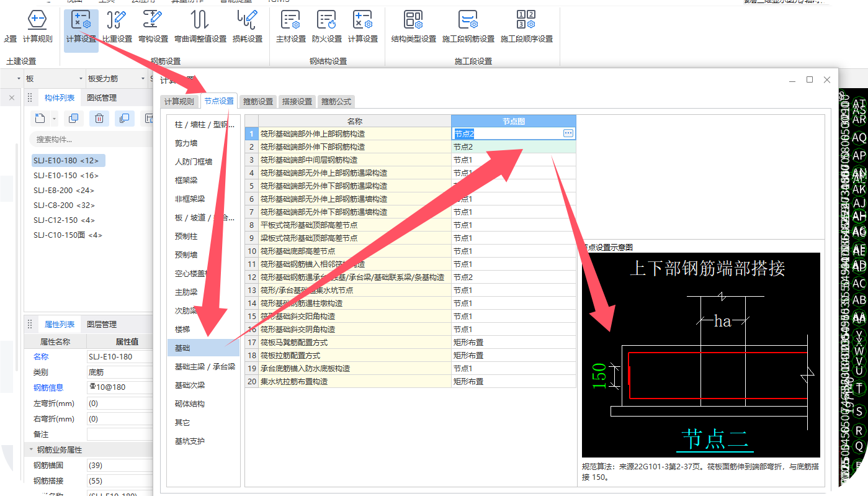This screenshot has height=496, width=868.
Task: Click the ellipsis button in the 节点2 cell
Action: (x=568, y=133)
